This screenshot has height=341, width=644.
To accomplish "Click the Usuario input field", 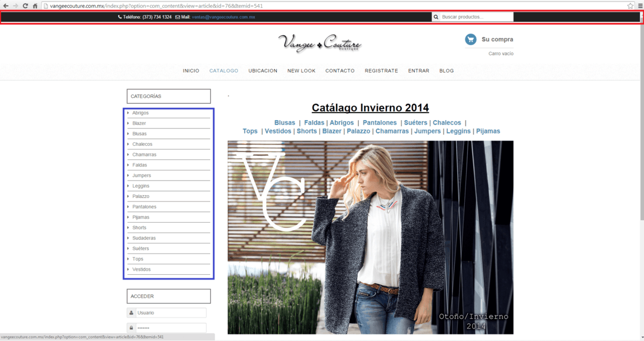I will pyautogui.click(x=171, y=313).
